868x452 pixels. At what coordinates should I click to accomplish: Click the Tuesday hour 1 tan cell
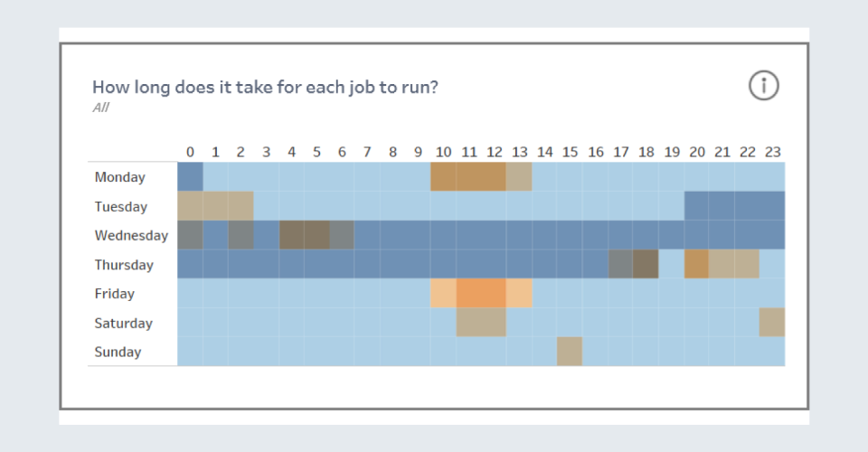point(215,206)
